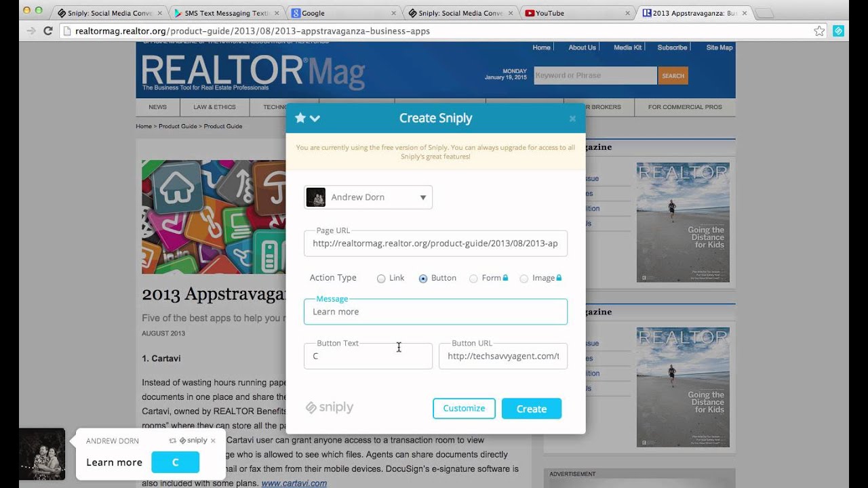Open the Andrew Dorn profile dropdown
Image resolution: width=868 pixels, height=488 pixels.
(x=368, y=197)
